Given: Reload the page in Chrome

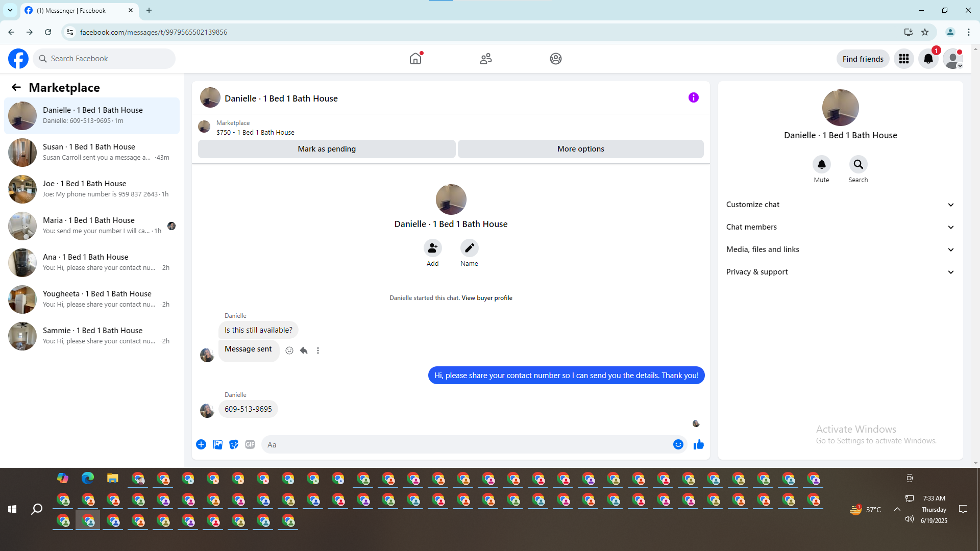Looking at the screenshot, I should (48, 32).
